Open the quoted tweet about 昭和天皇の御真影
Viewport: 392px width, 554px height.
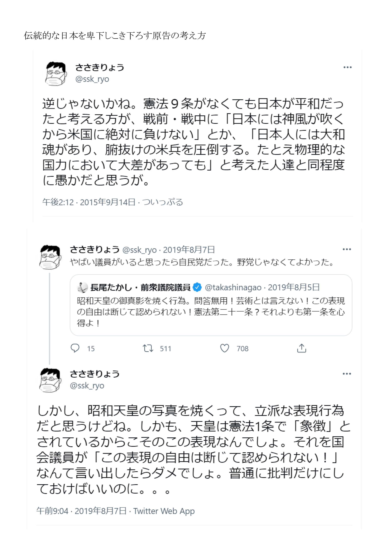click(210, 312)
